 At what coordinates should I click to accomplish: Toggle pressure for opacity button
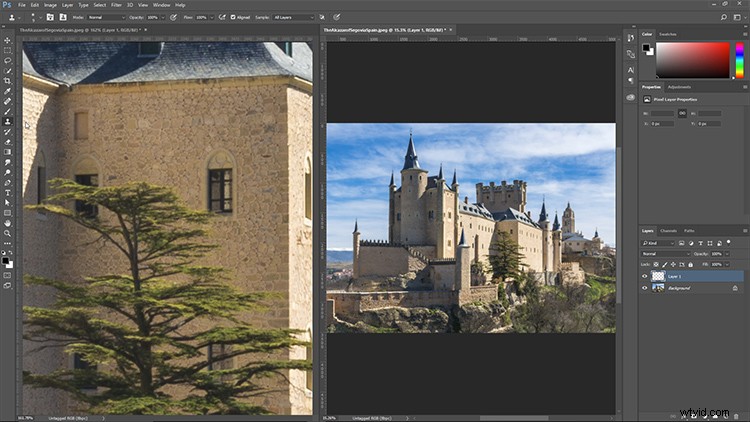click(x=174, y=17)
